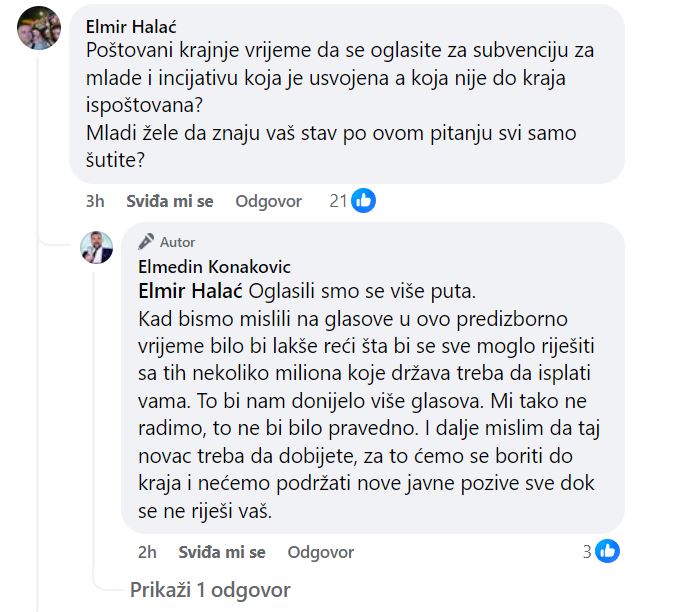Click the 3h timestamp on first comment
The image size is (679, 612).
[95, 201]
